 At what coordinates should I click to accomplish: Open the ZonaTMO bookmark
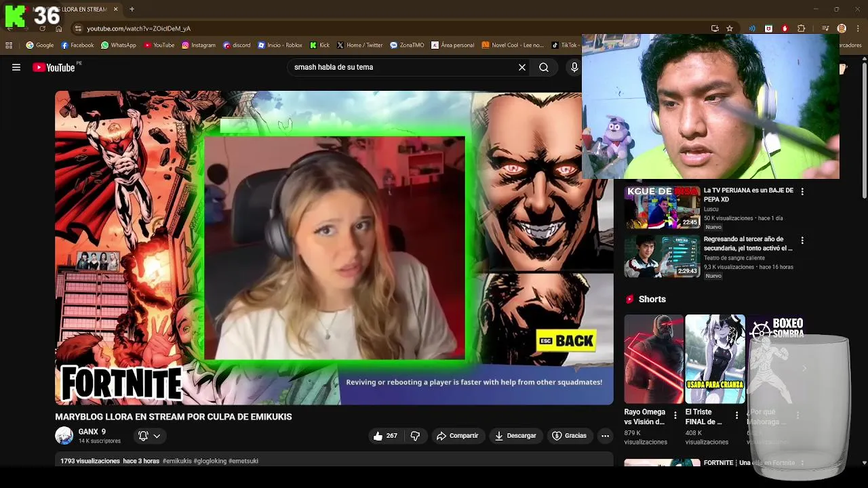(407, 45)
